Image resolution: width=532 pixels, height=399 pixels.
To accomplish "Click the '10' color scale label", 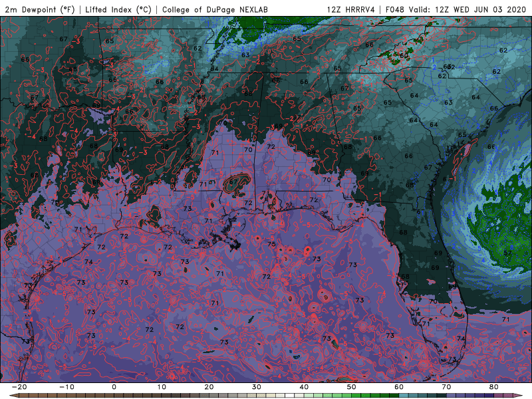I will pyautogui.click(x=162, y=387).
